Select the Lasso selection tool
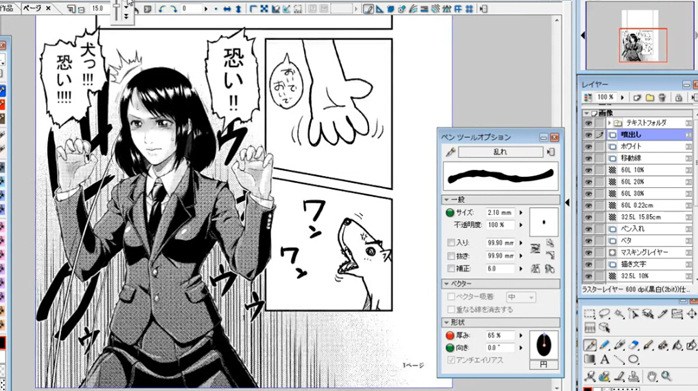Screen dimensions: 698x391 pos(604,314)
